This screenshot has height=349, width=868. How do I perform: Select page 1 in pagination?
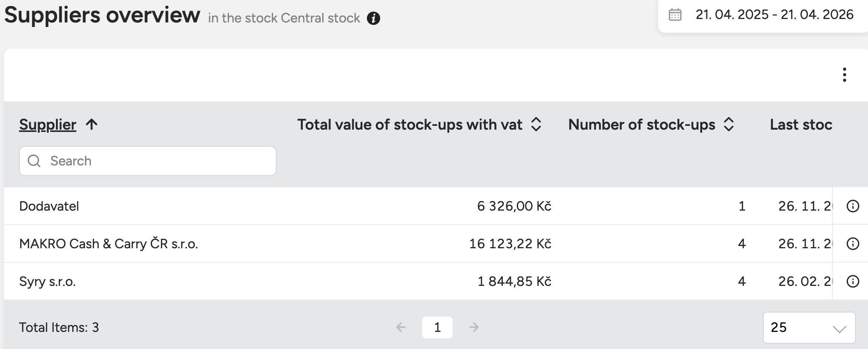tap(437, 327)
